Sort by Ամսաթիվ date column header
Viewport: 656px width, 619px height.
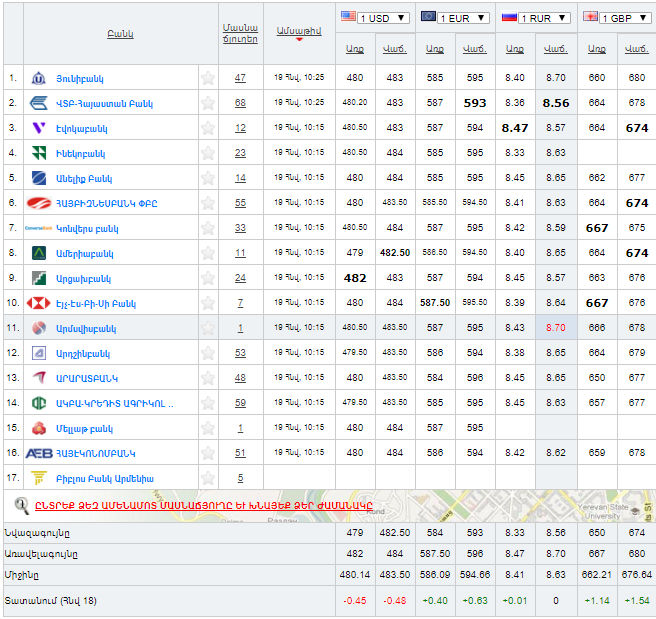tap(298, 32)
